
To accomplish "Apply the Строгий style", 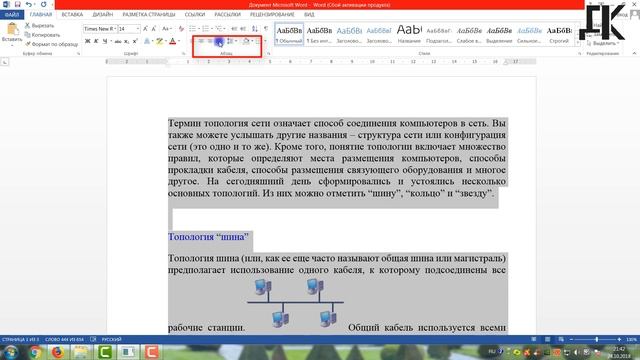I will tap(559, 34).
